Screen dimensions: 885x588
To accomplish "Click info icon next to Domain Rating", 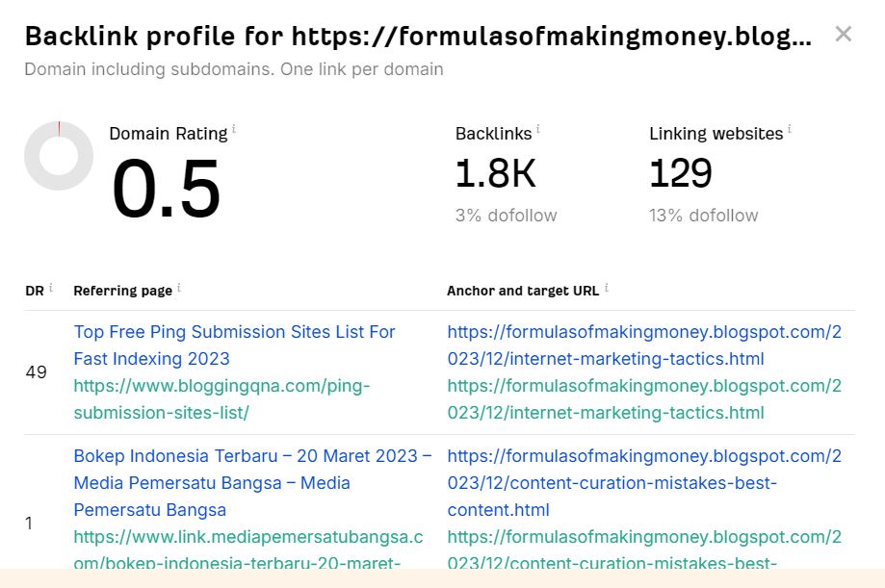I will 234,128.
